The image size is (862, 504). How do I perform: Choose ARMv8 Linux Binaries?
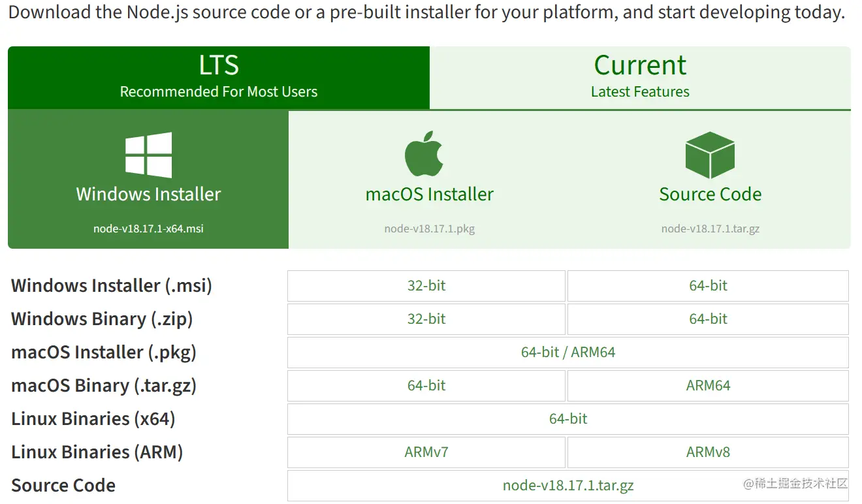(x=708, y=452)
